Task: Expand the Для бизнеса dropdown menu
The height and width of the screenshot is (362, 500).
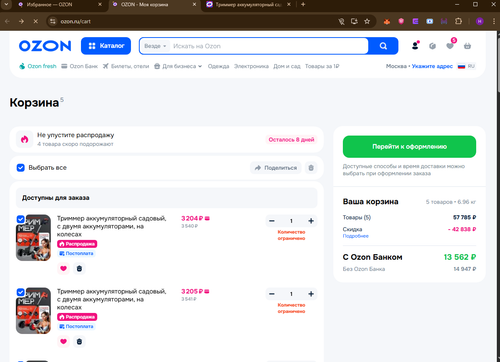Action: coord(178,66)
